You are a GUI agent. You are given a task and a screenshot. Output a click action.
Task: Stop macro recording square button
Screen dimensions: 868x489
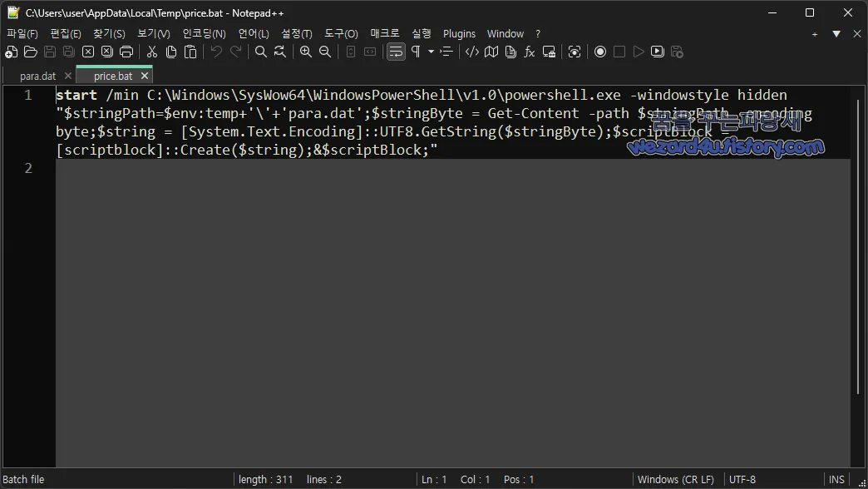pos(619,52)
